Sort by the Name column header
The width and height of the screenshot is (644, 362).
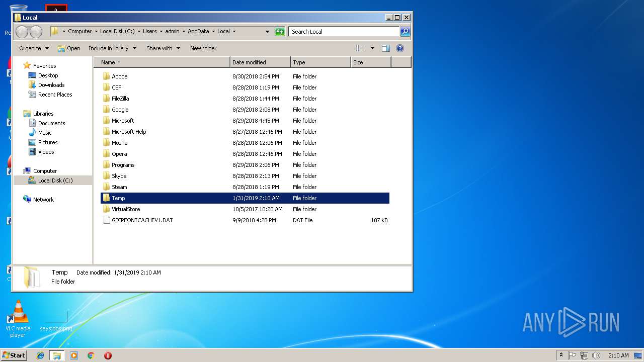click(x=162, y=62)
